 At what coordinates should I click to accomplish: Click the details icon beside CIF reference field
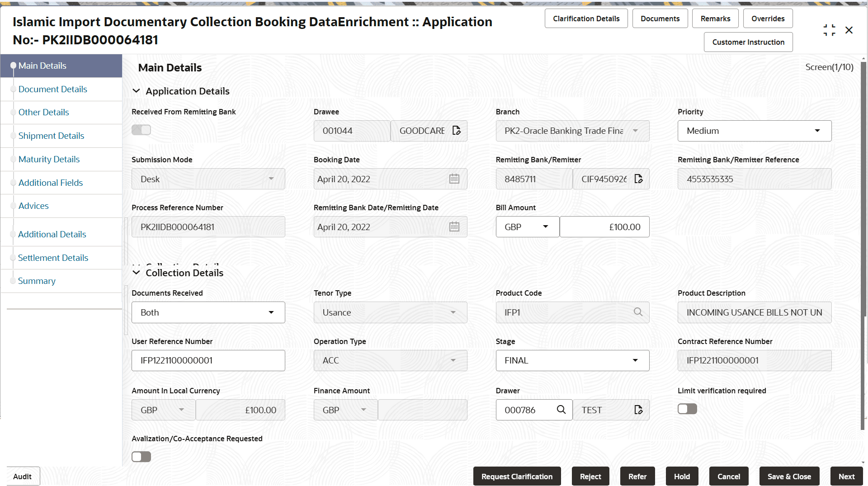638,179
